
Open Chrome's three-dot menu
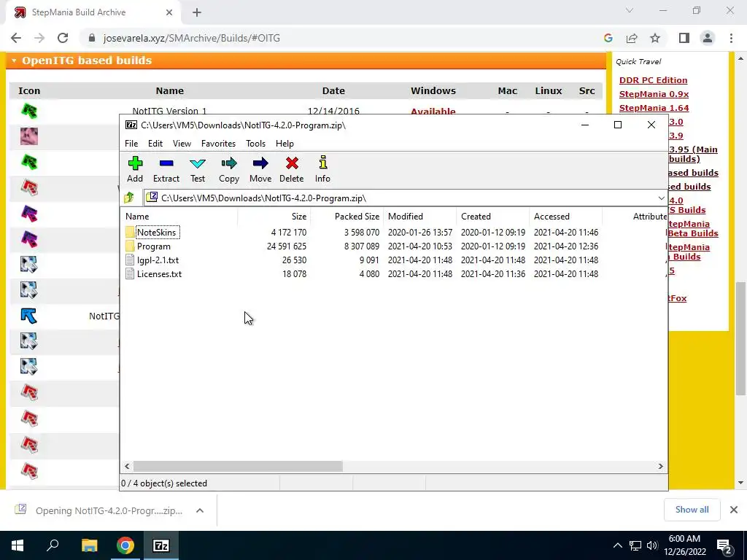click(x=731, y=38)
